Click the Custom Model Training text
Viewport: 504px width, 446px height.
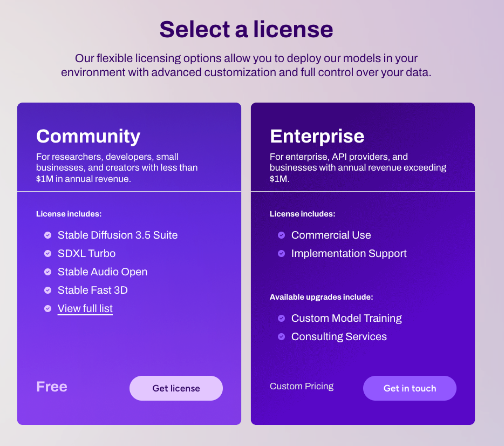(x=346, y=319)
